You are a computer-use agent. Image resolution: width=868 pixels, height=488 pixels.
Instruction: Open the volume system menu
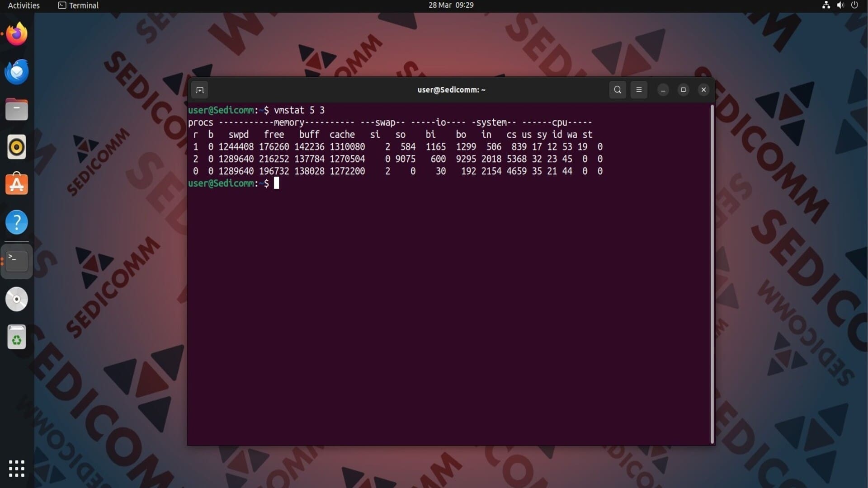[840, 5]
